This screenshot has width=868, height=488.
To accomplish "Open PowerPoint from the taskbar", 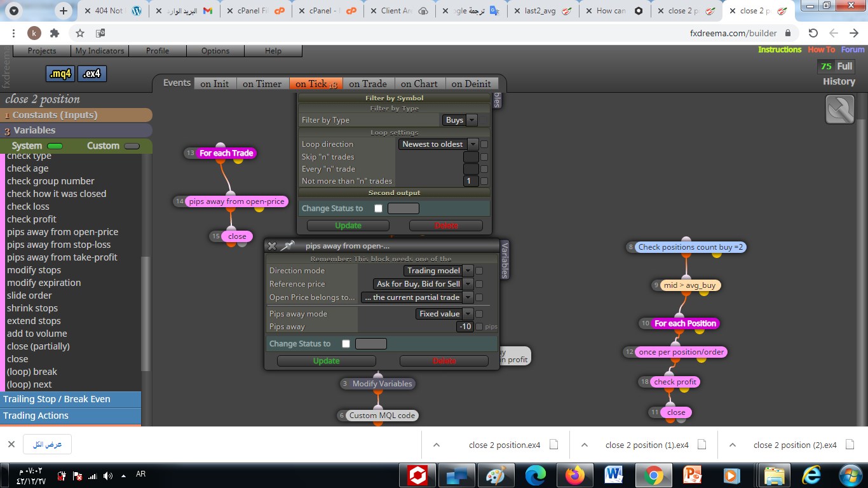I will pyautogui.click(x=693, y=475).
